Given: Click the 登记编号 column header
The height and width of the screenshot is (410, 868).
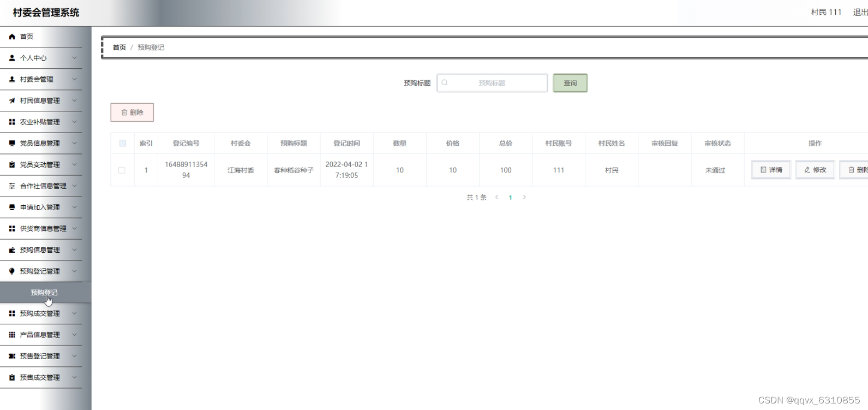Looking at the screenshot, I should pyautogui.click(x=186, y=143).
